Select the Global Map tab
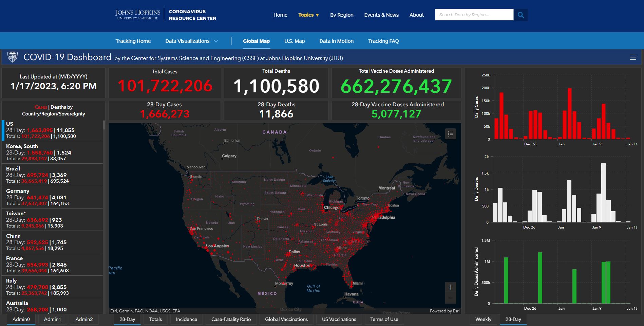This screenshot has height=326, width=644. (256, 41)
